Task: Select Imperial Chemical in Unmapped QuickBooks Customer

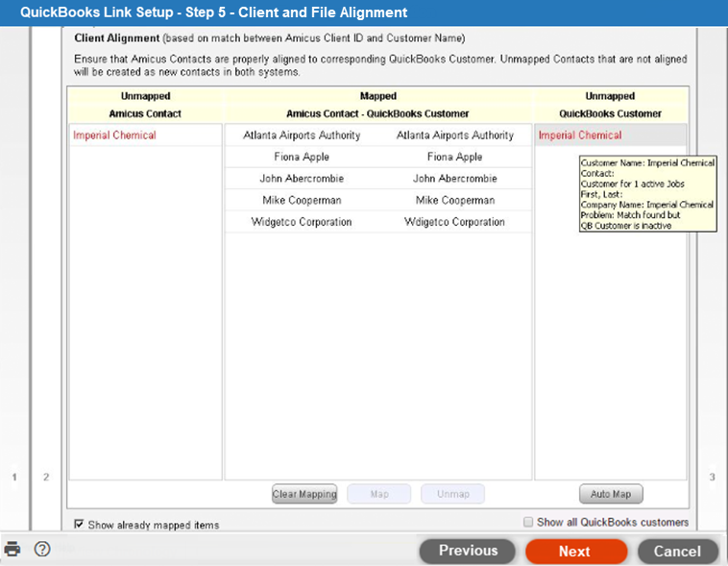Action: [610, 135]
